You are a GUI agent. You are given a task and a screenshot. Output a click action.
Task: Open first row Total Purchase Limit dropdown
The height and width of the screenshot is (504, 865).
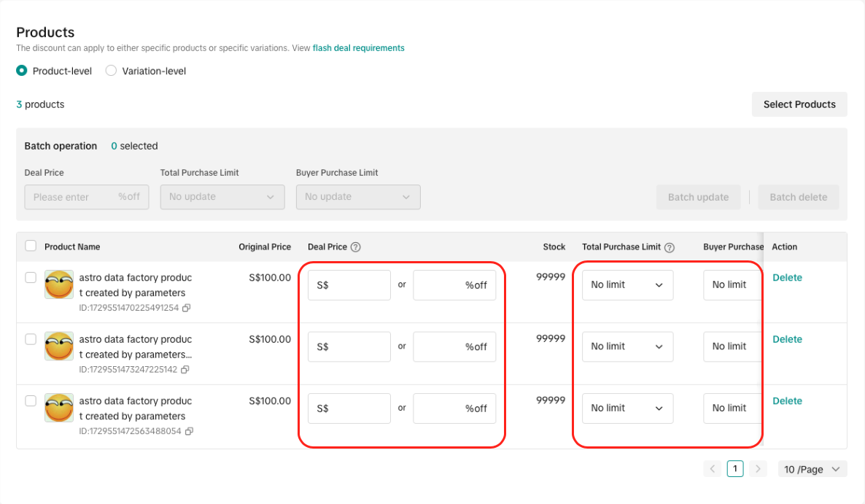tap(627, 285)
